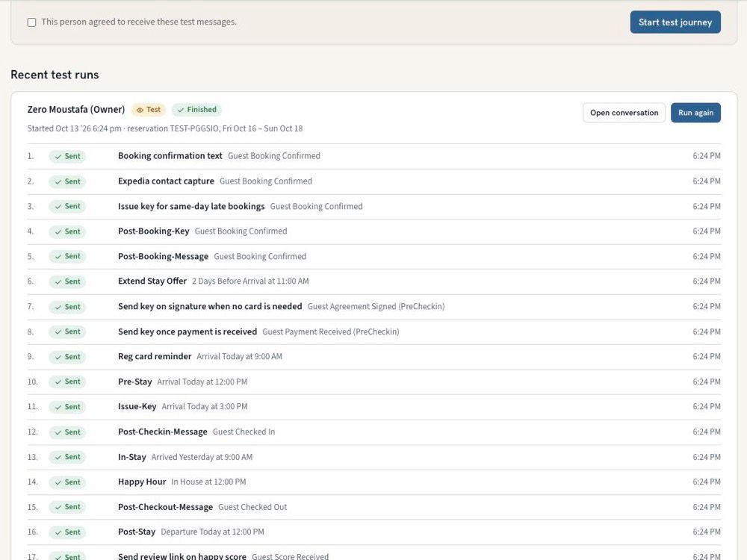Click the Test badge eye icon
This screenshot has height=560, width=747.
(x=140, y=110)
